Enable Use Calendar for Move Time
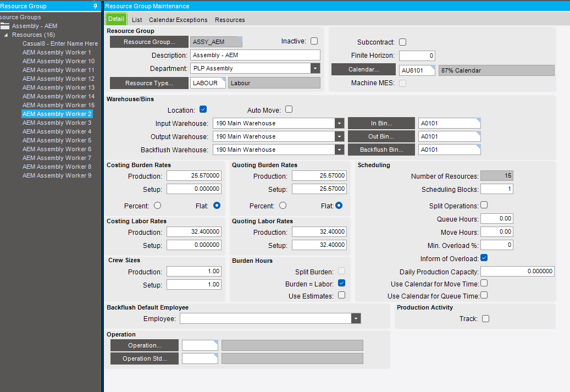Image resolution: width=570 pixels, height=392 pixels. (484, 283)
